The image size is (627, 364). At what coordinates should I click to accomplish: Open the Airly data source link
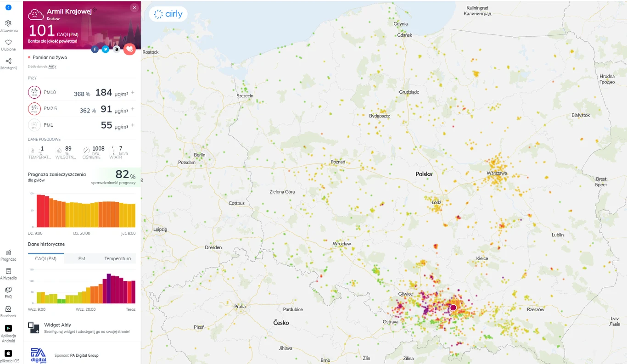click(x=52, y=67)
